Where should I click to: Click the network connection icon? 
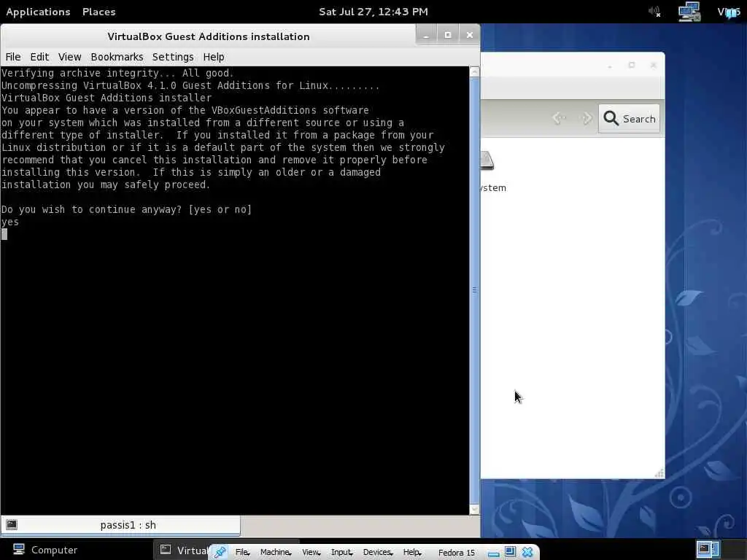[689, 12]
